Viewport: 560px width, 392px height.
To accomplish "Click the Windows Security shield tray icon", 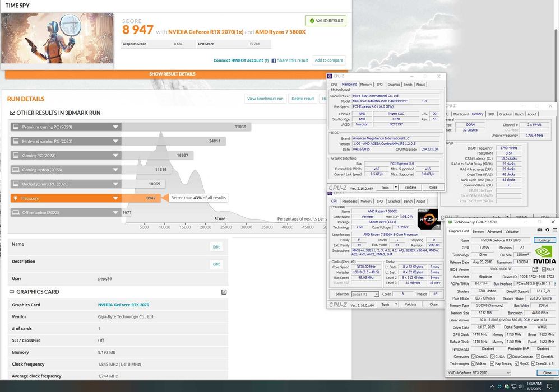I will (x=506, y=386).
